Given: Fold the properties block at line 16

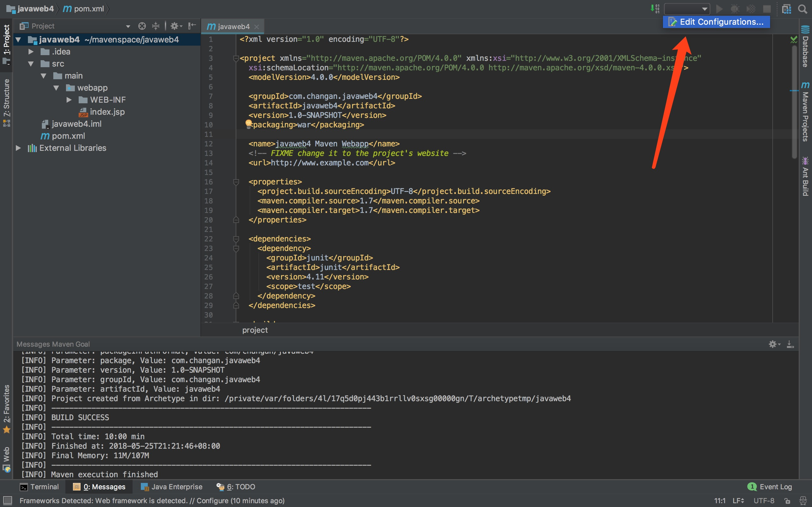Looking at the screenshot, I should click(236, 182).
